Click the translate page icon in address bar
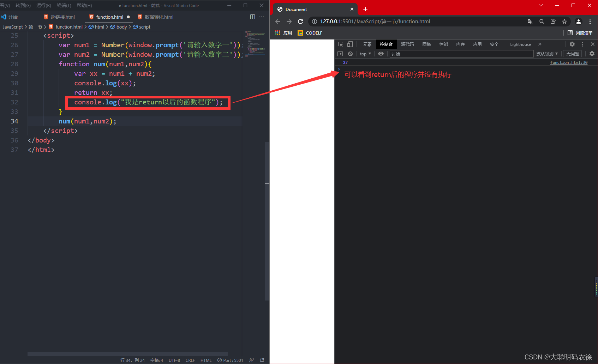This screenshot has height=364, width=598. point(530,22)
